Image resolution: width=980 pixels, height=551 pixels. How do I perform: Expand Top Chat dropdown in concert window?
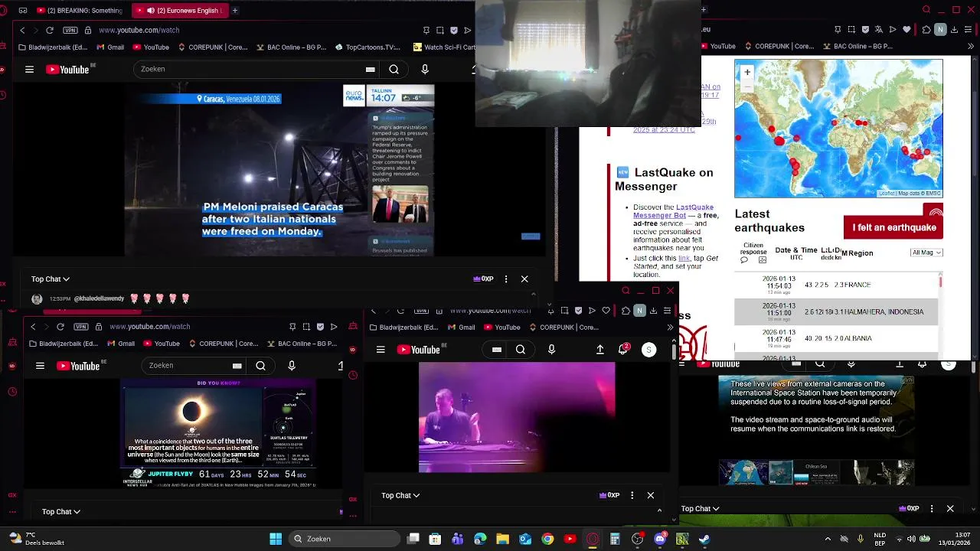pyautogui.click(x=400, y=496)
